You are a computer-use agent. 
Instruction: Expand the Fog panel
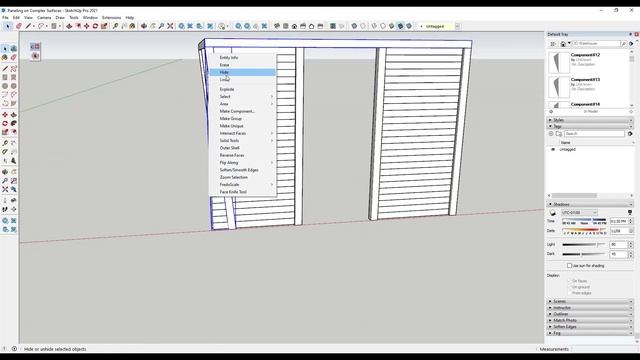pyautogui.click(x=589, y=333)
